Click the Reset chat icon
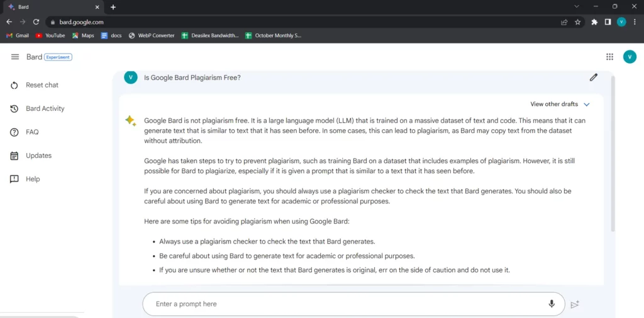 pos(14,85)
